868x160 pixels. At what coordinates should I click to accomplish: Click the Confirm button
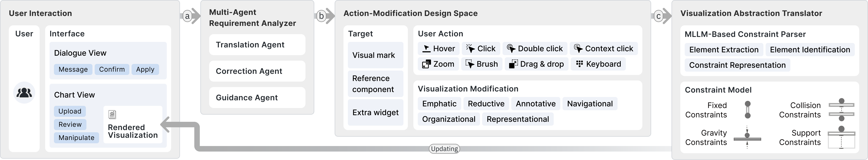pos(112,69)
